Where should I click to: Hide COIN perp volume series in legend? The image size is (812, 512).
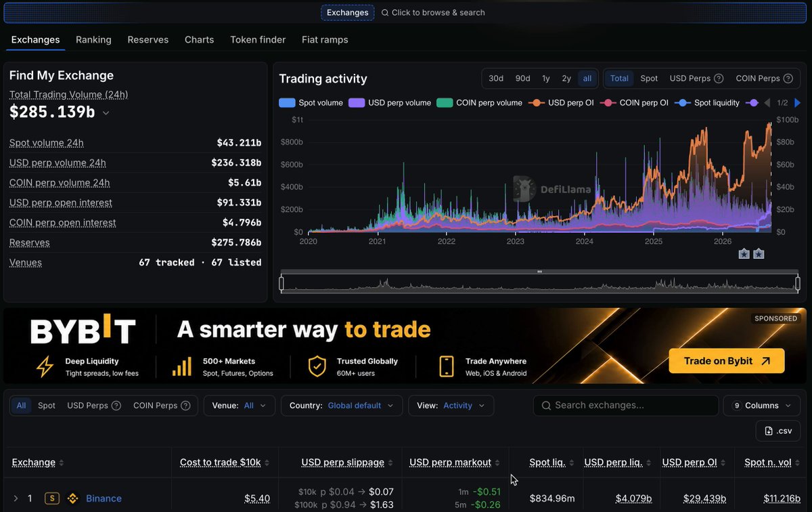click(479, 103)
